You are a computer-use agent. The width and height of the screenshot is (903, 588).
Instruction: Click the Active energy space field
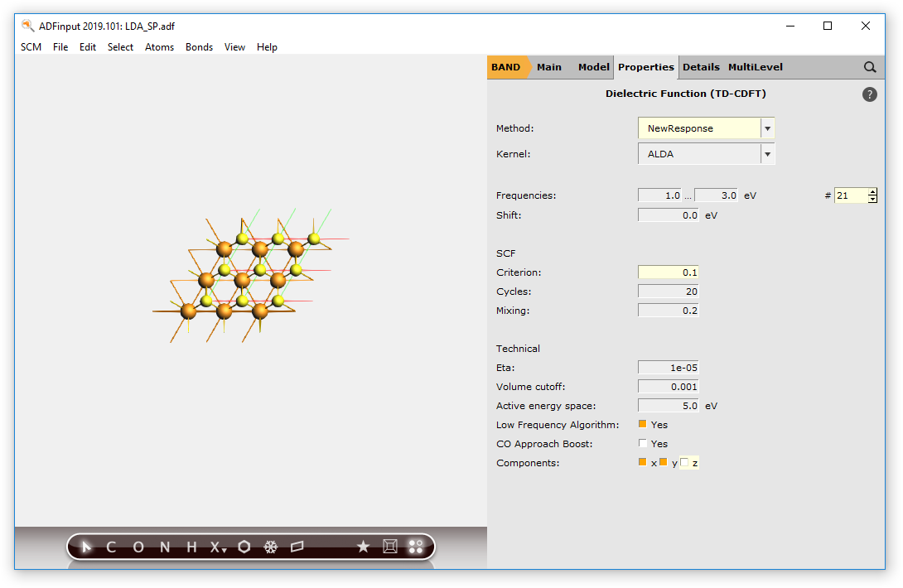point(668,405)
